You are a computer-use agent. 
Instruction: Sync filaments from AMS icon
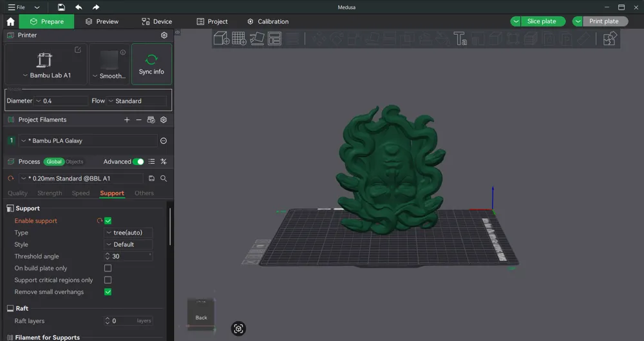tap(151, 120)
